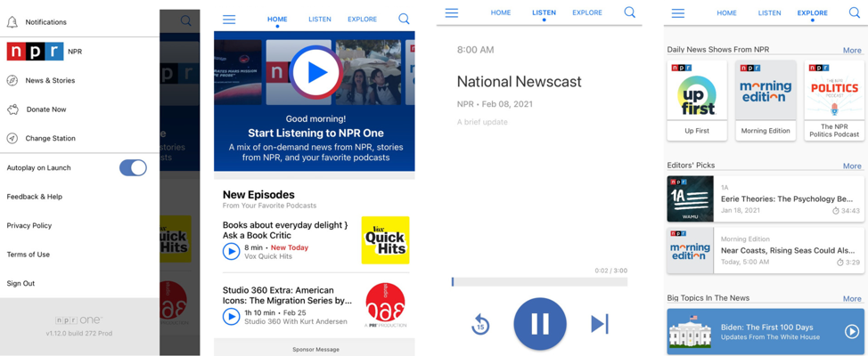This screenshot has height=356, width=868.
Task: Tap the search icon on the Listen screen
Action: tap(630, 12)
